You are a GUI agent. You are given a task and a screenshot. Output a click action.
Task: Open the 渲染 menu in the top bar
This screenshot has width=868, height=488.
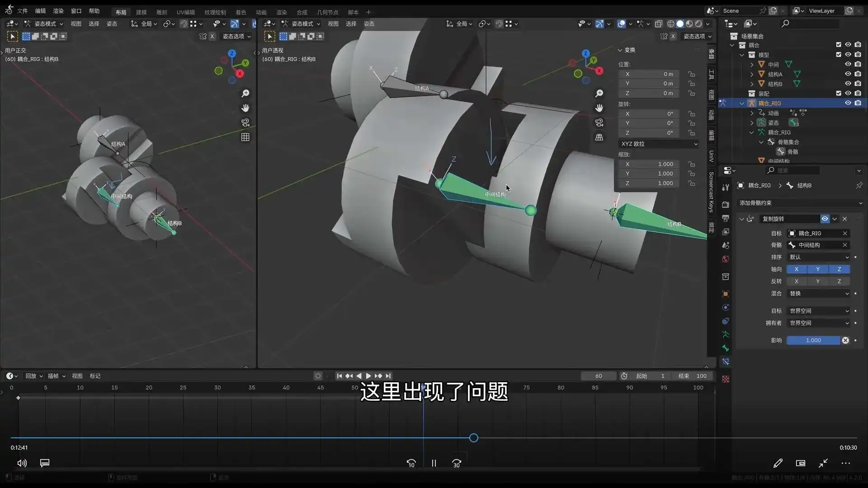pyautogui.click(x=58, y=11)
